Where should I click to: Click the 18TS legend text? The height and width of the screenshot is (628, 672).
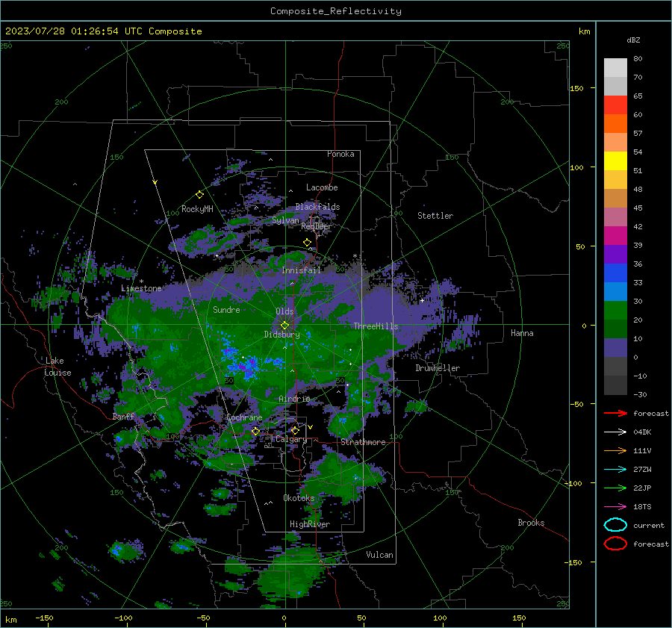click(x=642, y=507)
